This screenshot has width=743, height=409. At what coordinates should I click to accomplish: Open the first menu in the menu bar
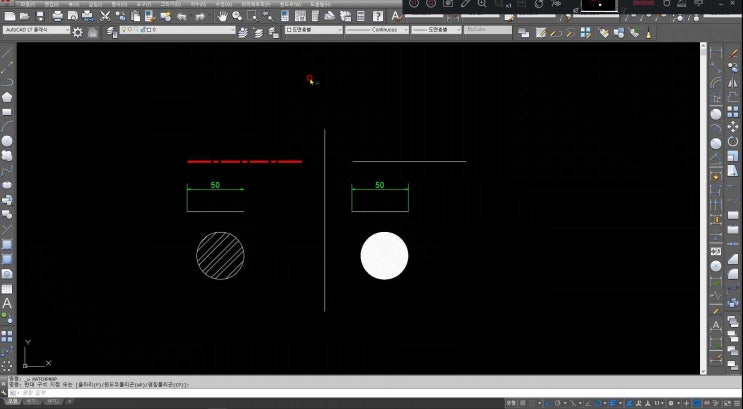point(27,4)
